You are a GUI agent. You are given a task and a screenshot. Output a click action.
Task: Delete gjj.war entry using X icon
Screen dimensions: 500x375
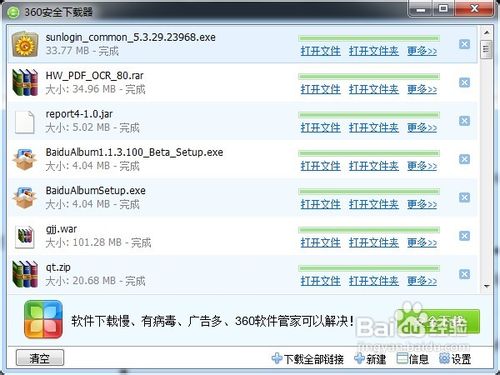464,236
